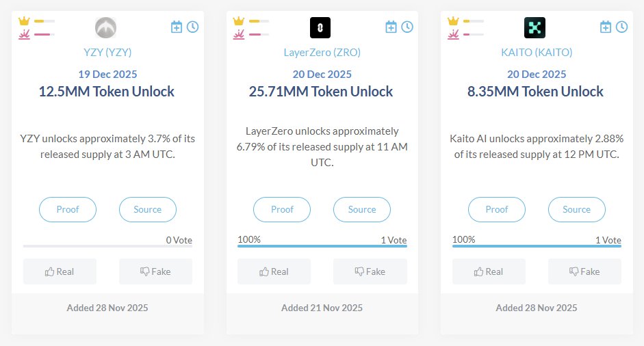The image size is (644, 346).
Task: Click the clock reminder icon on YZY card
Action: point(192,27)
